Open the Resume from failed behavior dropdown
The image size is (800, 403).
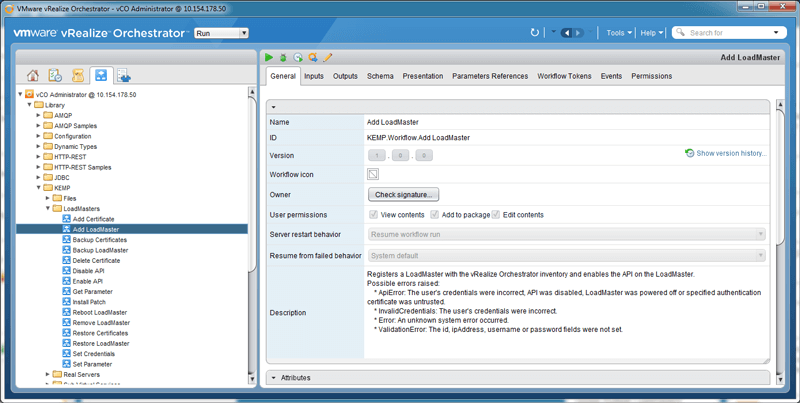coord(567,255)
